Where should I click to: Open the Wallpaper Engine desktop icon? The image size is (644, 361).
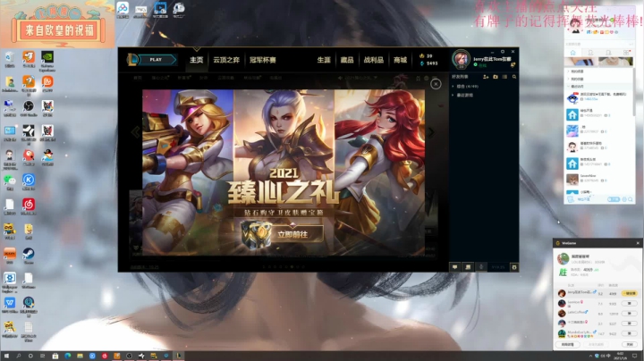(x=10, y=281)
